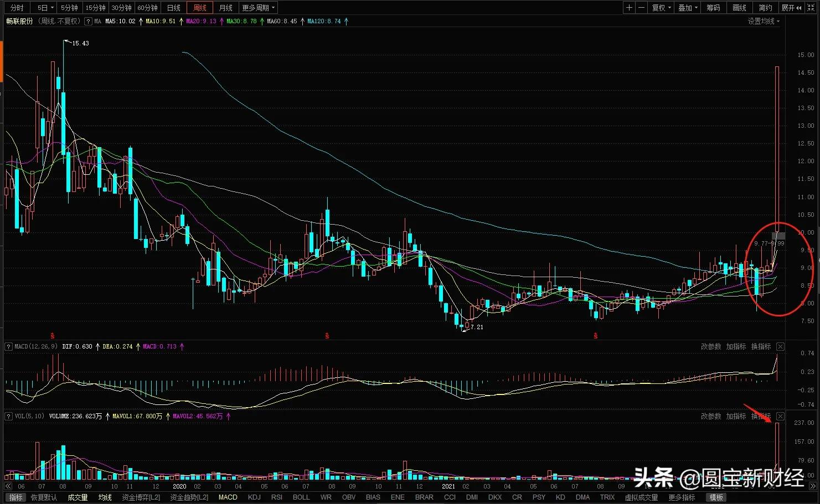820x504 pixels.
Task: Select the 30分钟 period
Action: 122,8
